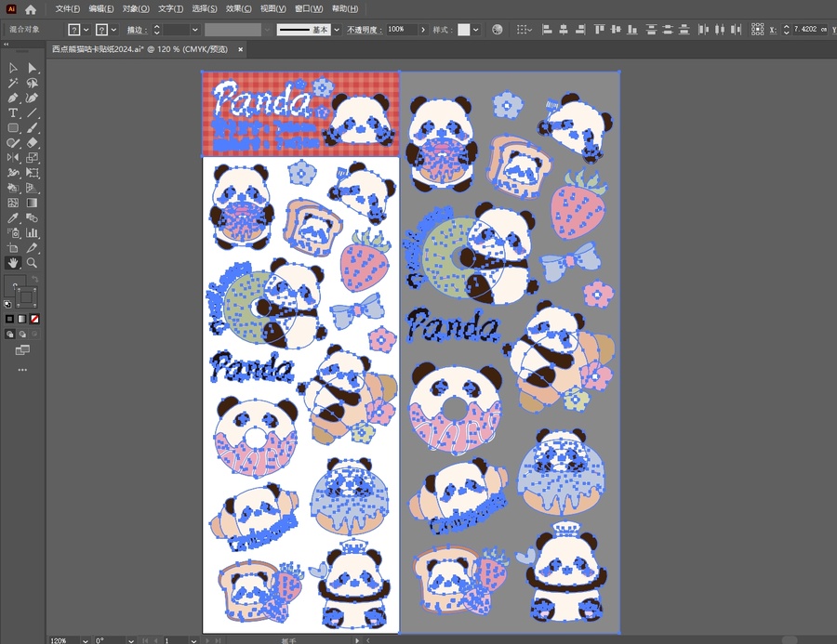This screenshot has height=644, width=837.
Task: Pick the Shaper tool
Action: tap(13, 142)
